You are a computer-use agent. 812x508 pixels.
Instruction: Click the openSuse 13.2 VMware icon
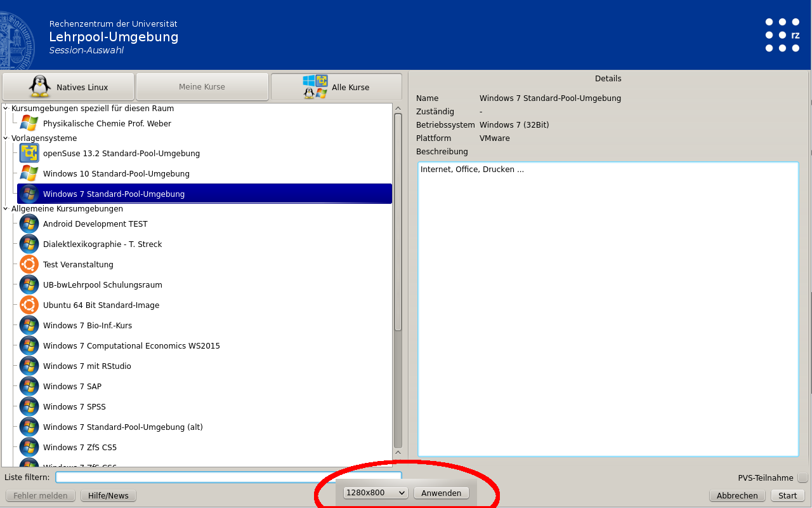coord(29,153)
